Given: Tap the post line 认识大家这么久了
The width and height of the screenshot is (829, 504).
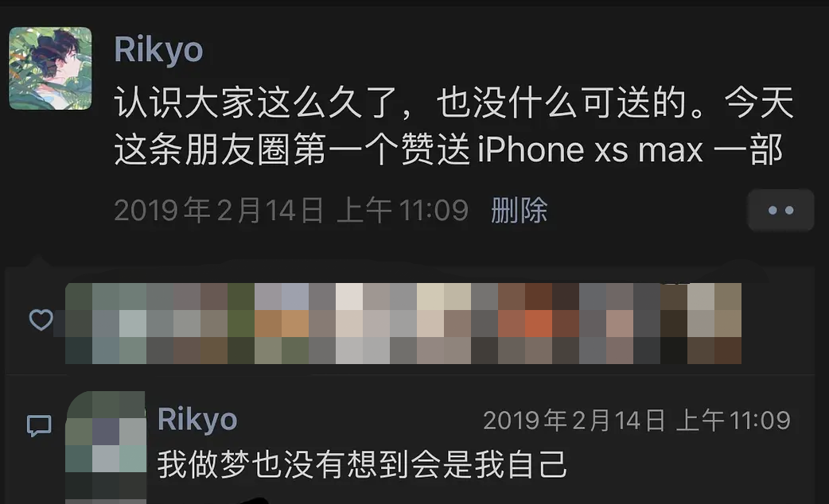Looking at the screenshot, I should click(x=256, y=103).
